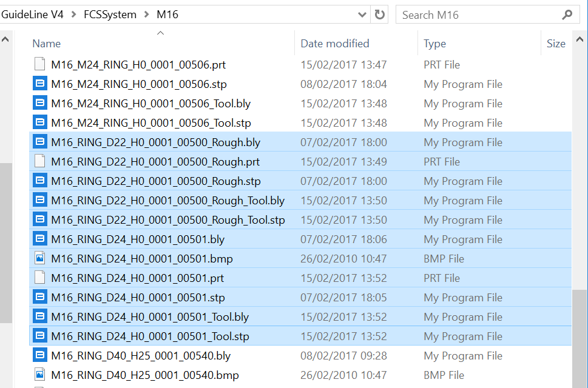This screenshot has width=588, height=388.
Task: Sort files by Date modified column
Action: click(x=335, y=44)
